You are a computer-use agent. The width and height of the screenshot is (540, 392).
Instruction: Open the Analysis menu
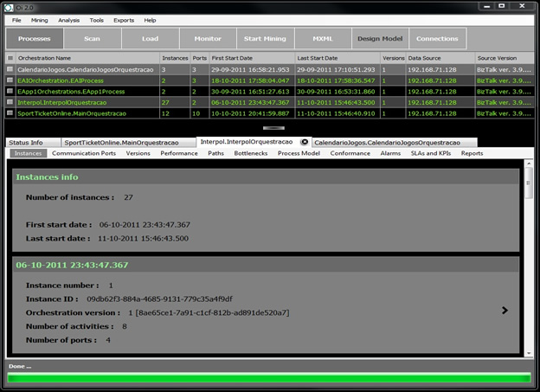coord(68,19)
